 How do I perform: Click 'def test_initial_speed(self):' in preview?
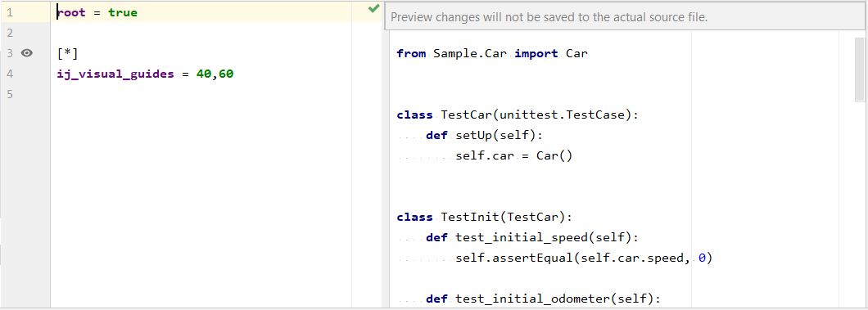point(532,237)
